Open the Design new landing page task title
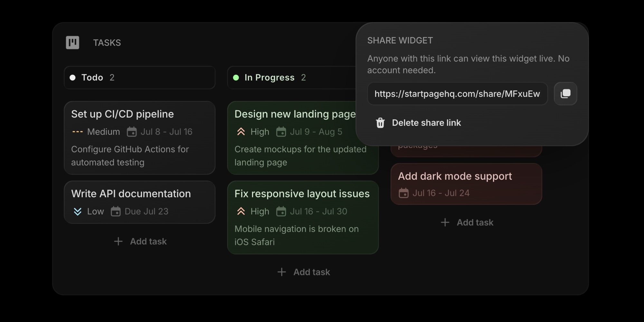Screen dimensions: 644x322 (295, 114)
